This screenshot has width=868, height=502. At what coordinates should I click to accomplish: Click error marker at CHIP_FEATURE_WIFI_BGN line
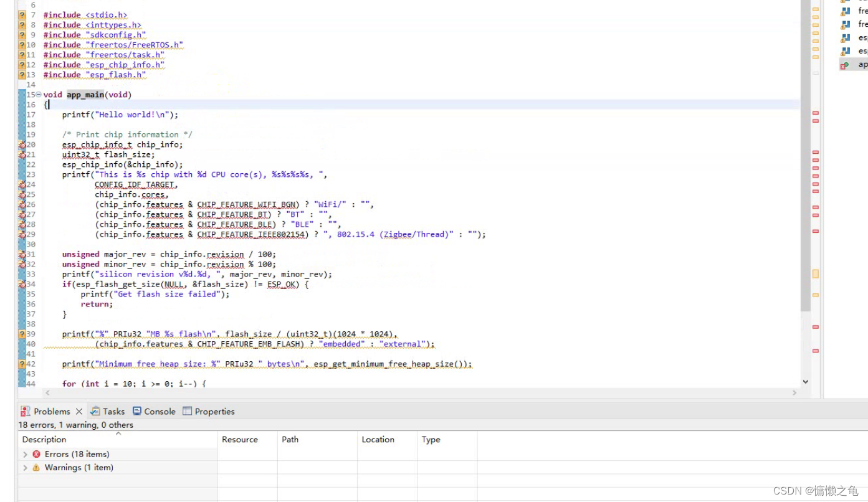tap(22, 204)
